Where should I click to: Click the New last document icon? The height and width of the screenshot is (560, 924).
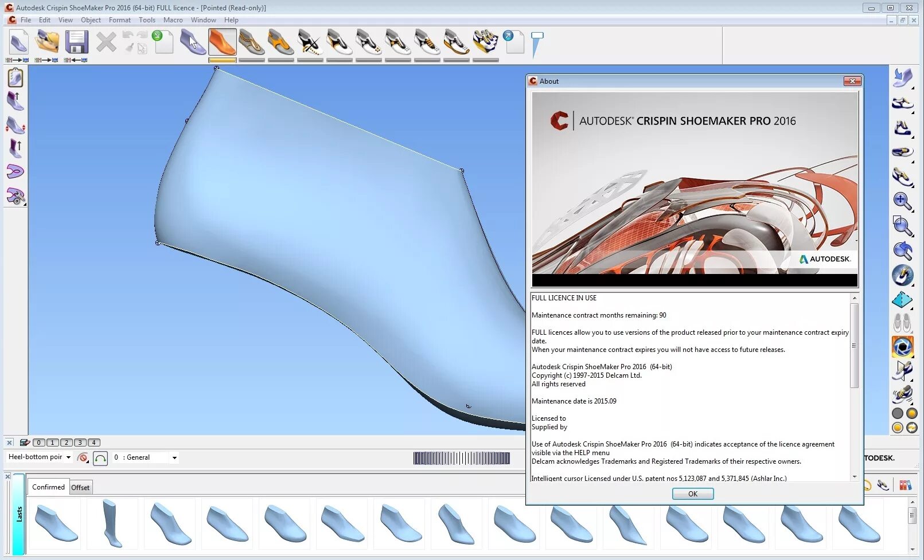18,42
